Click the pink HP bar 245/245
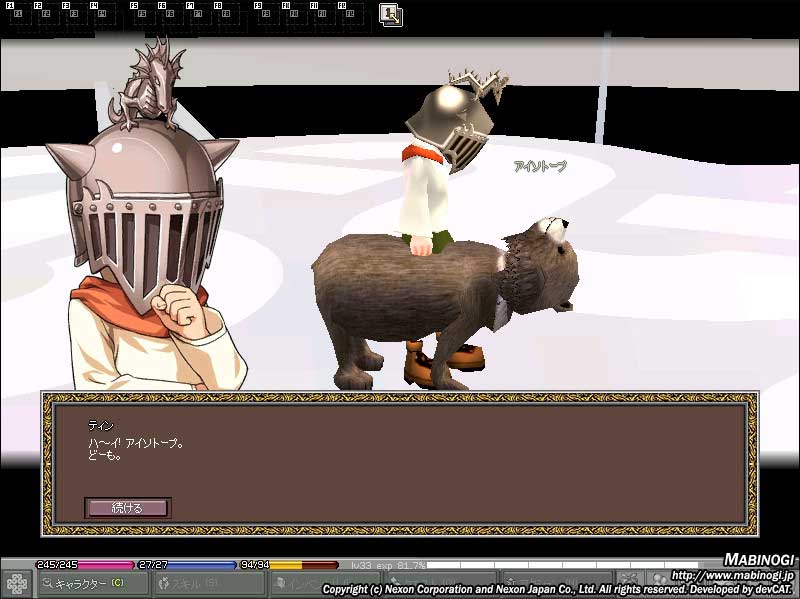Screen dimensions: 800x599 click(x=85, y=565)
